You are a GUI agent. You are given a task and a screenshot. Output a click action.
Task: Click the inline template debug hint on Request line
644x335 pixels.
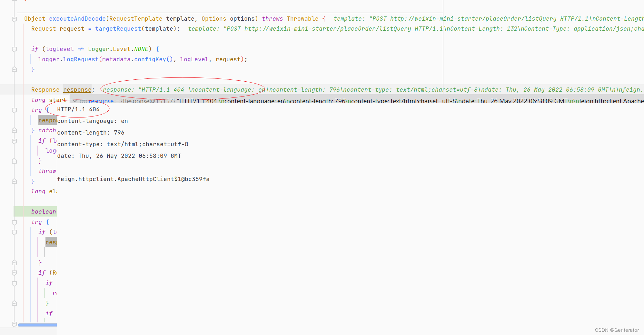(x=416, y=29)
